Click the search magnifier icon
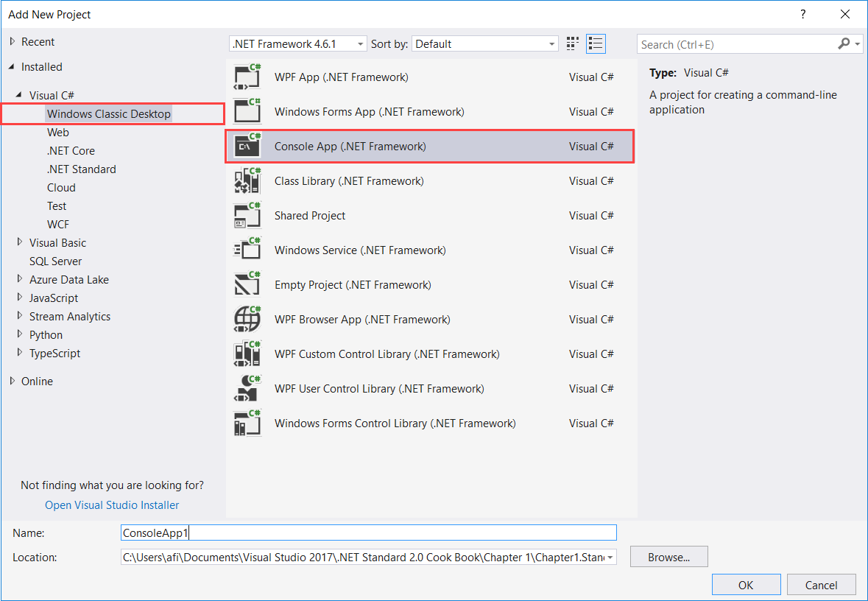 point(844,43)
